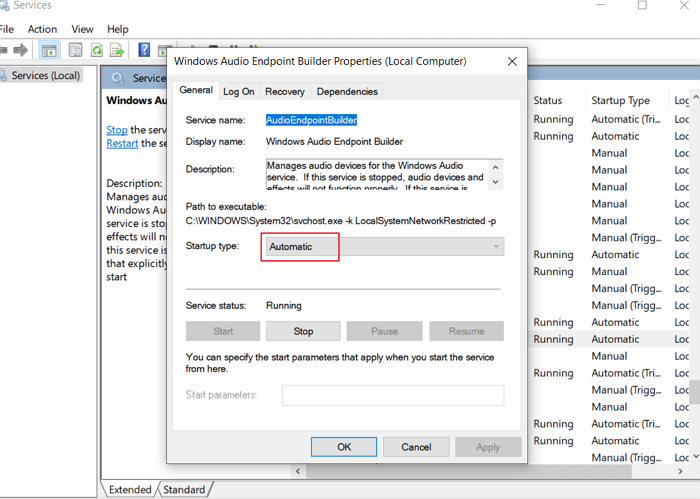Open the Action menu
This screenshot has width=700, height=499.
(x=42, y=29)
